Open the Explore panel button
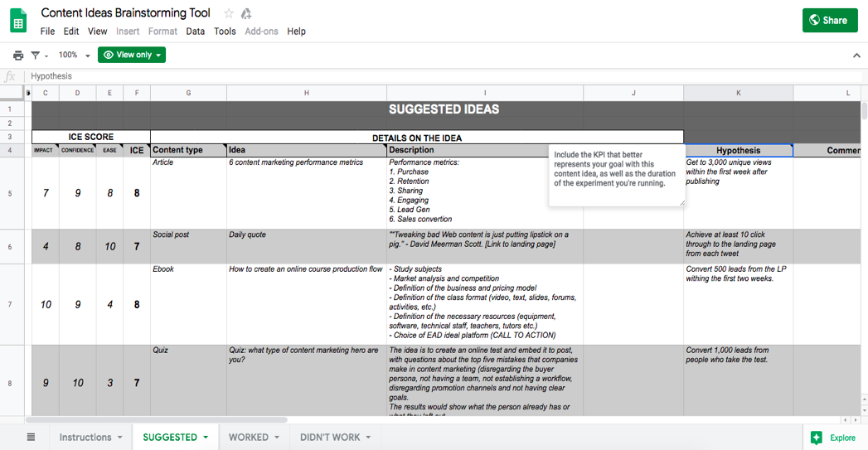Screen dimensions: 868x450 click(834, 438)
